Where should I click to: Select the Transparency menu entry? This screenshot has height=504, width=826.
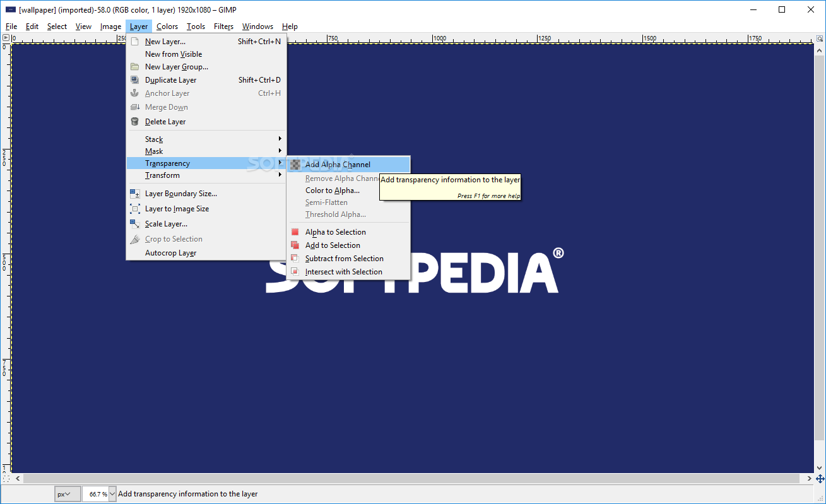(206, 163)
